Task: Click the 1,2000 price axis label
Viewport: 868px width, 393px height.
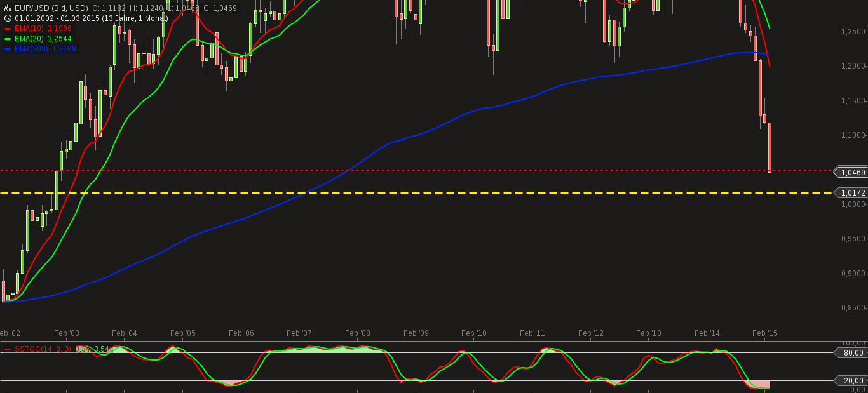Action: 853,66
